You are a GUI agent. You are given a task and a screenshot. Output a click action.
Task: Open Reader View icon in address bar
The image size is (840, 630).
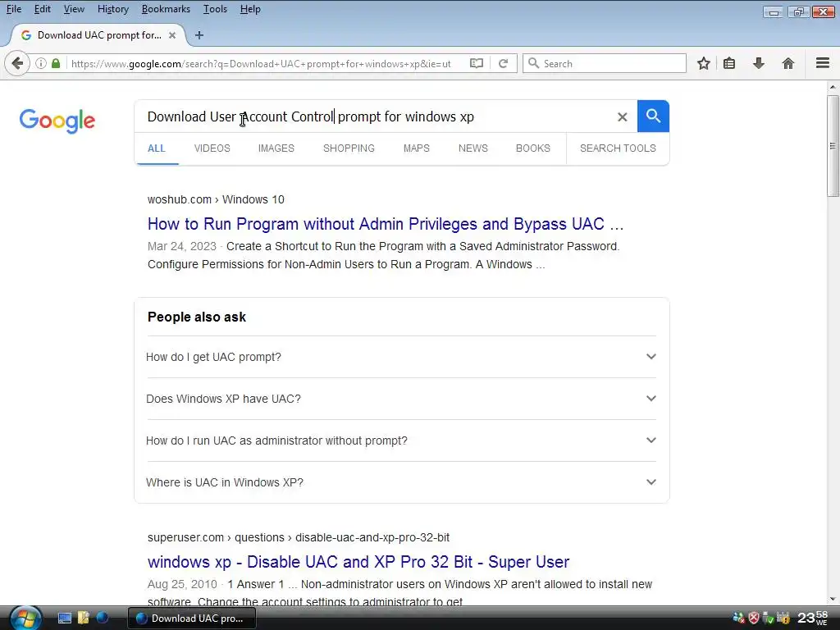(x=477, y=63)
